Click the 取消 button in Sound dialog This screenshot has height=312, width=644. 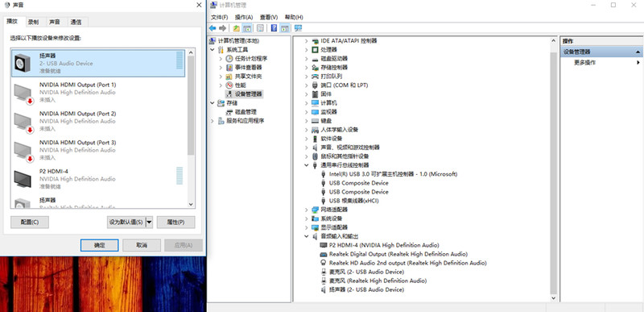[x=142, y=245]
